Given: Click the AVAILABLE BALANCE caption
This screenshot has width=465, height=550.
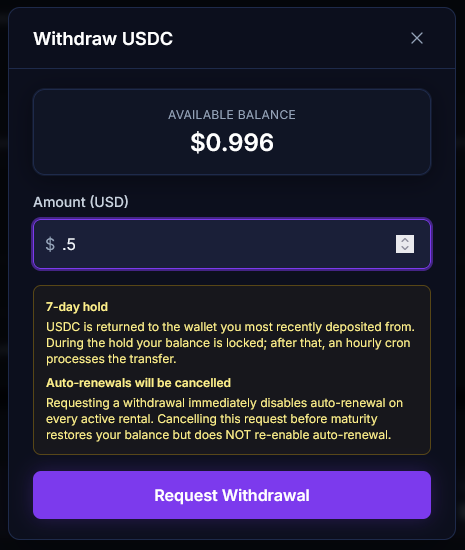Looking at the screenshot, I should coord(232,115).
